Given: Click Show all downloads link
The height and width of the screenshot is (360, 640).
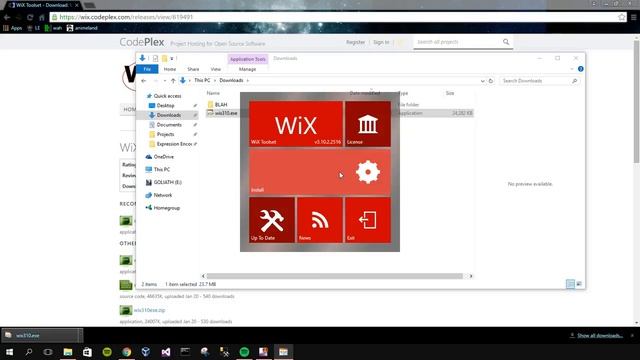Looking at the screenshot, I should tap(600, 336).
